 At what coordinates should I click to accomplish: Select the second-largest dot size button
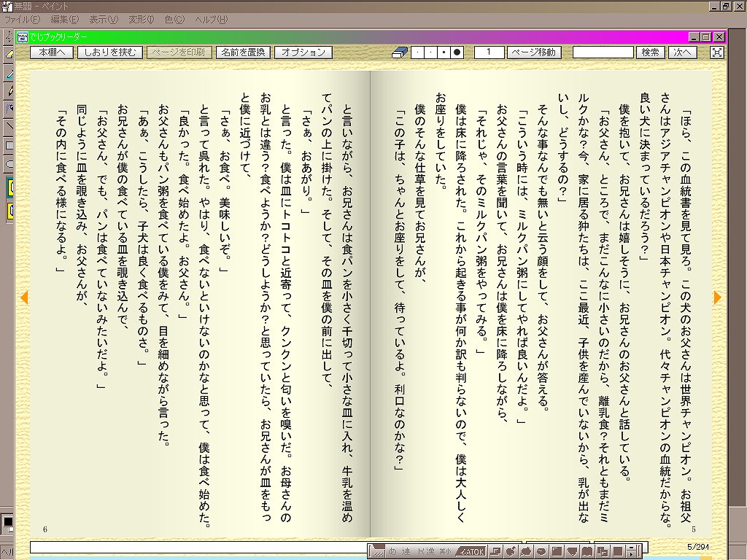pyautogui.click(x=444, y=52)
